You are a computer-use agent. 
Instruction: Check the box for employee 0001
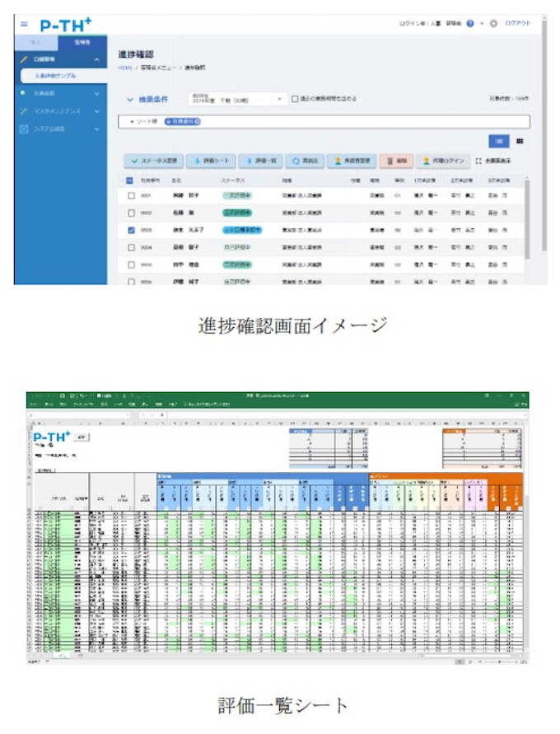(x=131, y=196)
